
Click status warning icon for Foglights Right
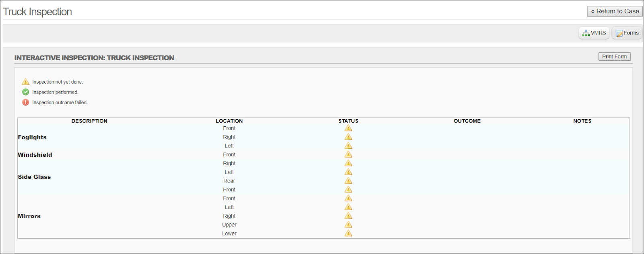pyautogui.click(x=348, y=137)
